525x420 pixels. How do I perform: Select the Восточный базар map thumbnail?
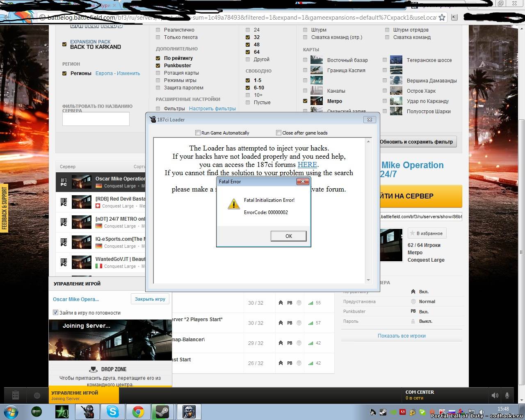pyautogui.click(x=317, y=60)
